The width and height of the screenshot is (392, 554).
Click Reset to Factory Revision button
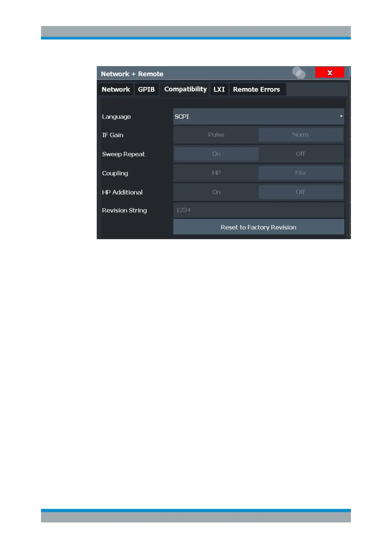point(258,227)
